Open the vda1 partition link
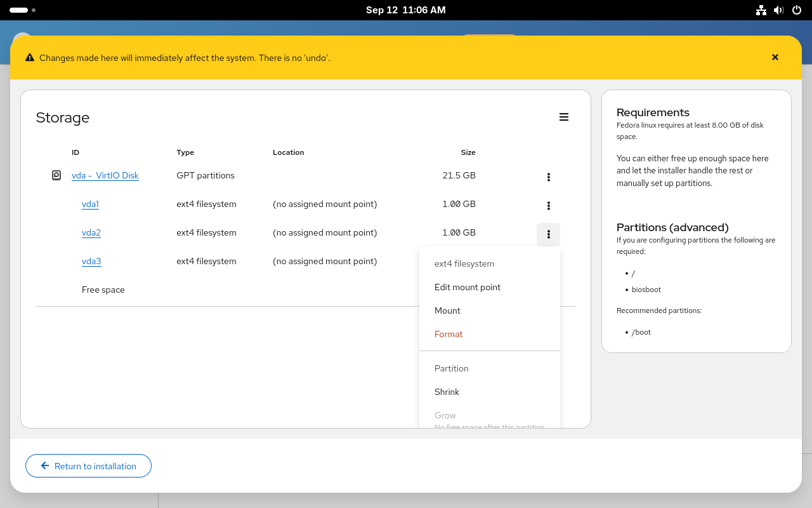The height and width of the screenshot is (508, 812). point(91,204)
